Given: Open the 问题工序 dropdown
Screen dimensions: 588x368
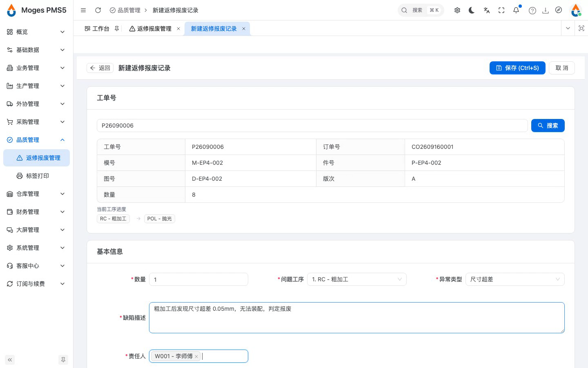Looking at the screenshot, I should (356, 279).
